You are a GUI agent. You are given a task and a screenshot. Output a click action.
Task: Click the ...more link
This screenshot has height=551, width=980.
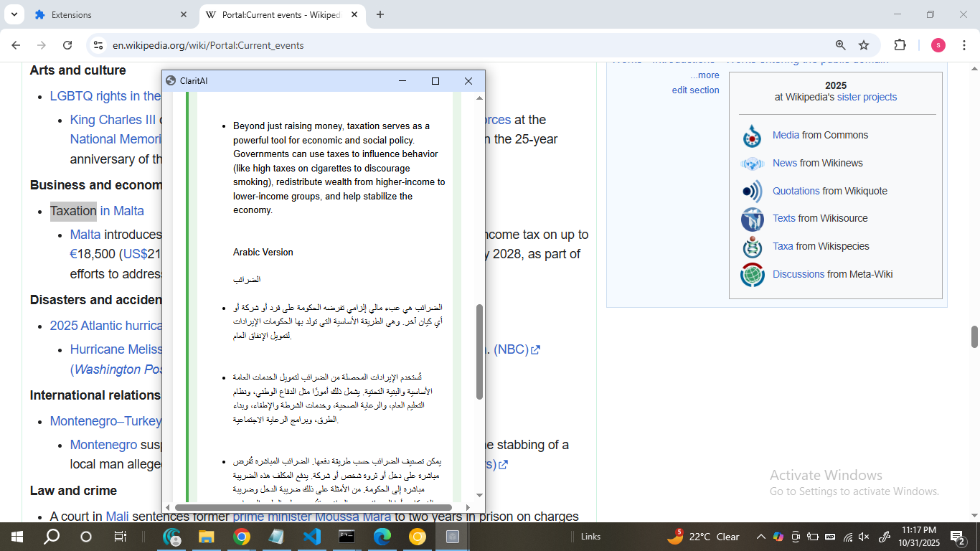click(x=705, y=75)
